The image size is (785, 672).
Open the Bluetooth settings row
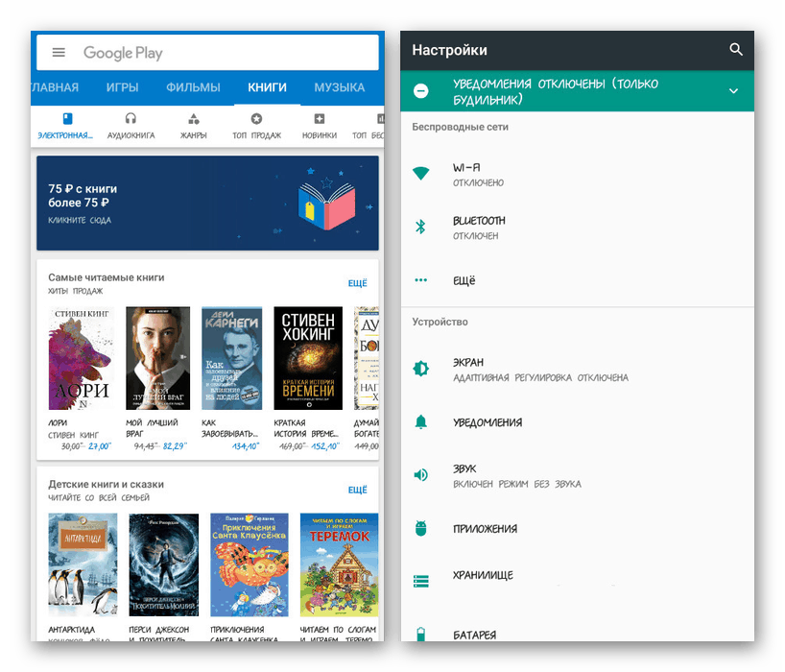click(x=578, y=228)
